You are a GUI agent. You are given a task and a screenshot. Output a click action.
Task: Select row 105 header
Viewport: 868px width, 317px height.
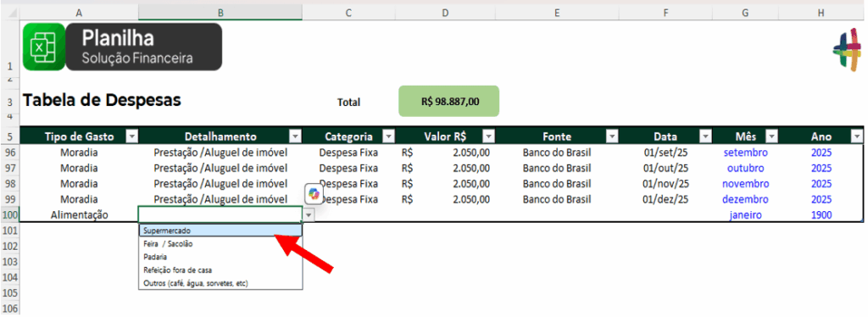pos(10,292)
